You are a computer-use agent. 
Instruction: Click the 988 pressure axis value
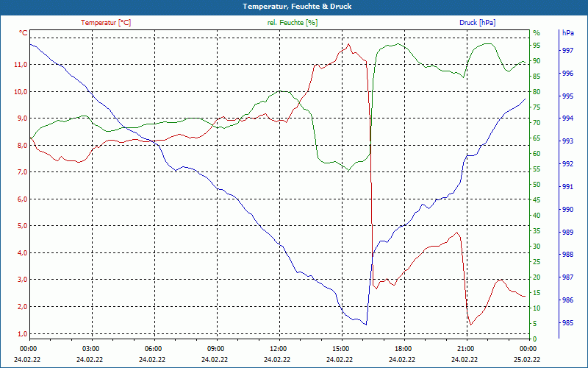tap(567, 255)
